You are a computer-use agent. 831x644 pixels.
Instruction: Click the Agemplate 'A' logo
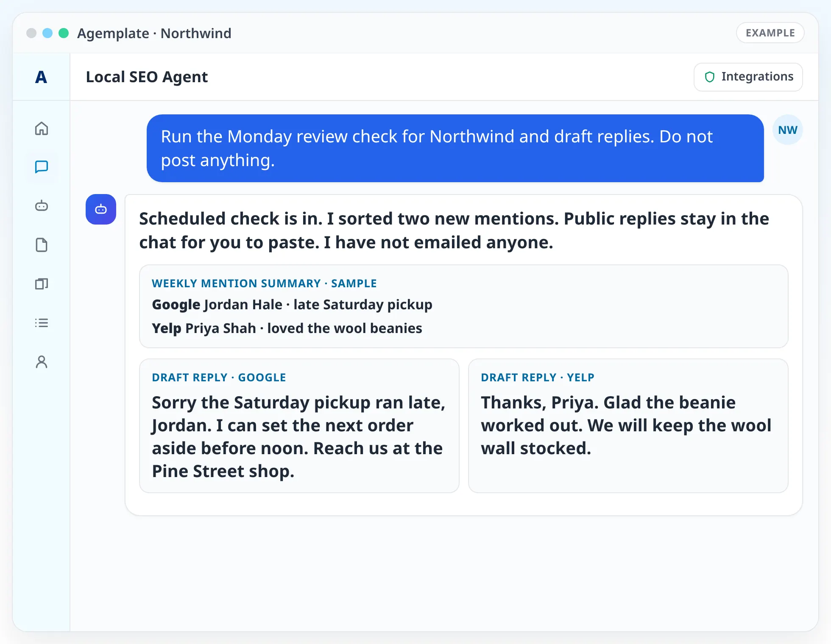pyautogui.click(x=41, y=77)
